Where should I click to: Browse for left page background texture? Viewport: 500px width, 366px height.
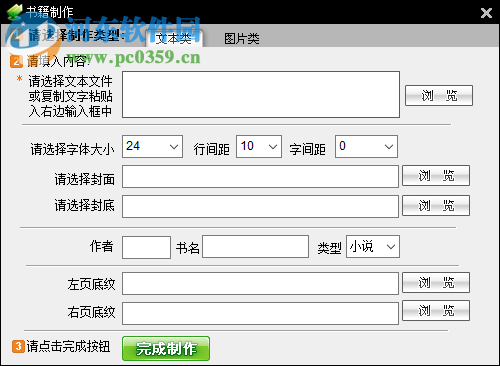point(436,283)
